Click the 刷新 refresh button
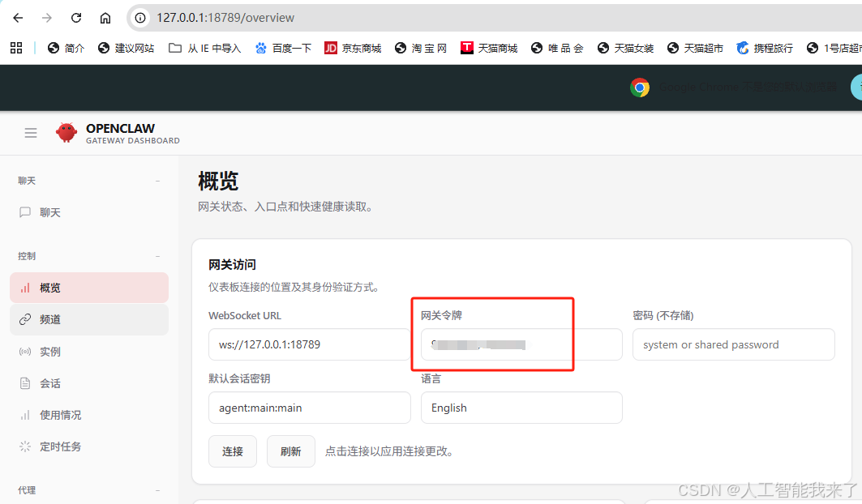Viewport: 862px width, 504px height. point(290,451)
